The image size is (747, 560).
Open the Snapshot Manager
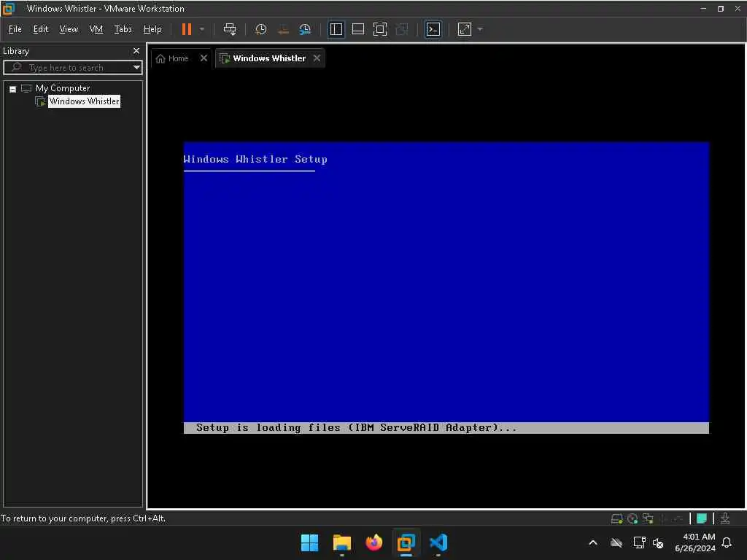point(305,29)
